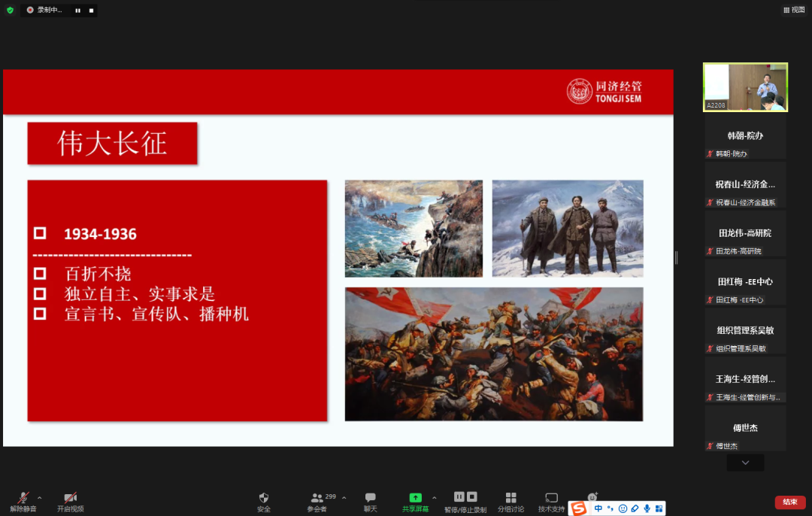Pause recording in bottom toolbar
The image size is (812, 516).
459,497
